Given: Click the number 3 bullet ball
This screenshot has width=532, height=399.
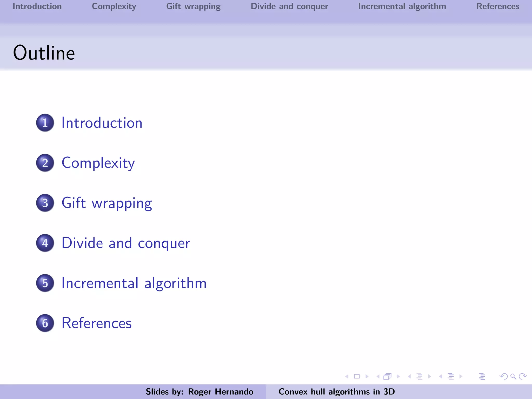Looking at the screenshot, I should pos(45,203).
